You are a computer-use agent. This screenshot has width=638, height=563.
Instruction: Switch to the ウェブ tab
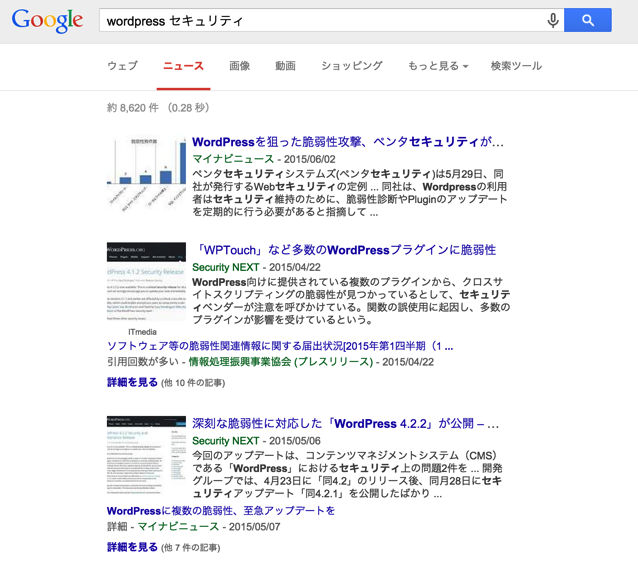coord(122,65)
